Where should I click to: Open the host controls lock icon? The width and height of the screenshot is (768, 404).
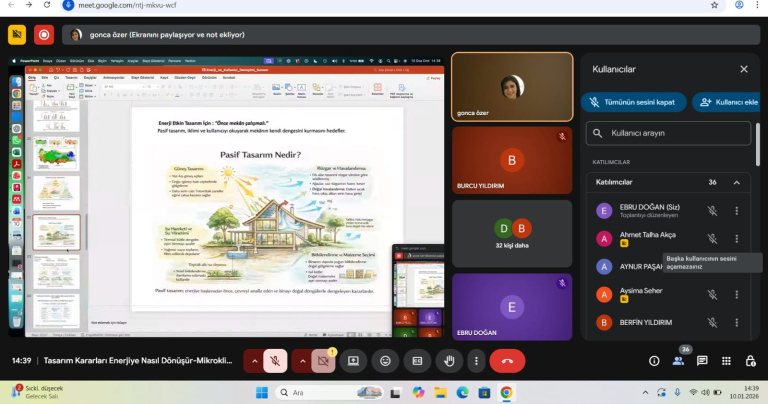(x=750, y=361)
